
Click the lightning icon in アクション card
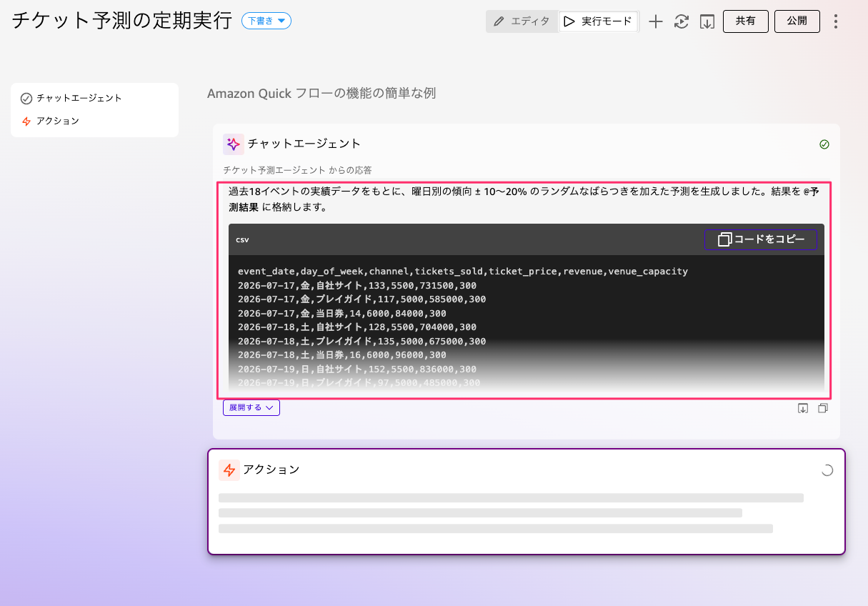229,470
